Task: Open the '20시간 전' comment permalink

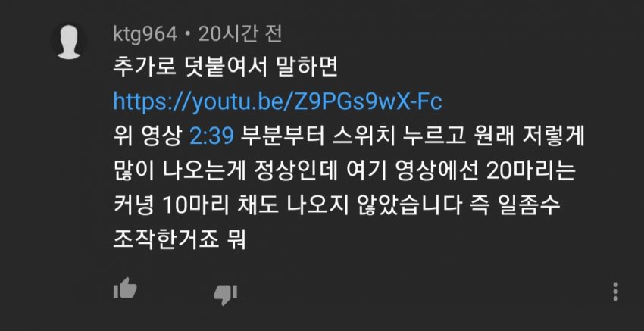Action: point(240,35)
